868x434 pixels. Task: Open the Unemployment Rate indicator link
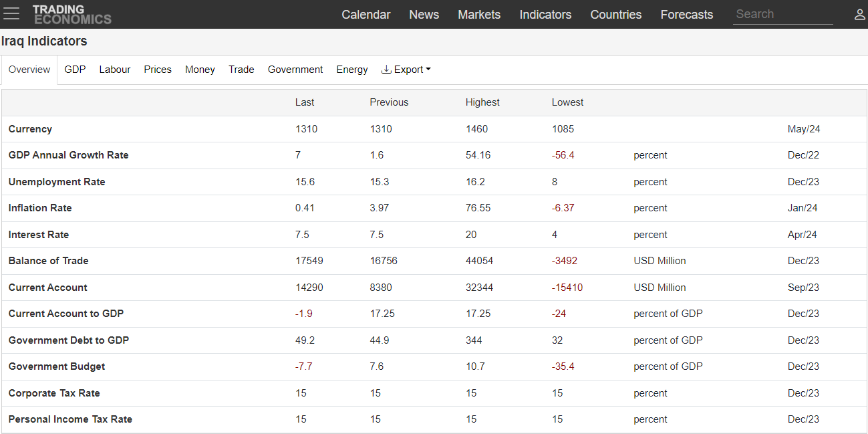tap(57, 182)
